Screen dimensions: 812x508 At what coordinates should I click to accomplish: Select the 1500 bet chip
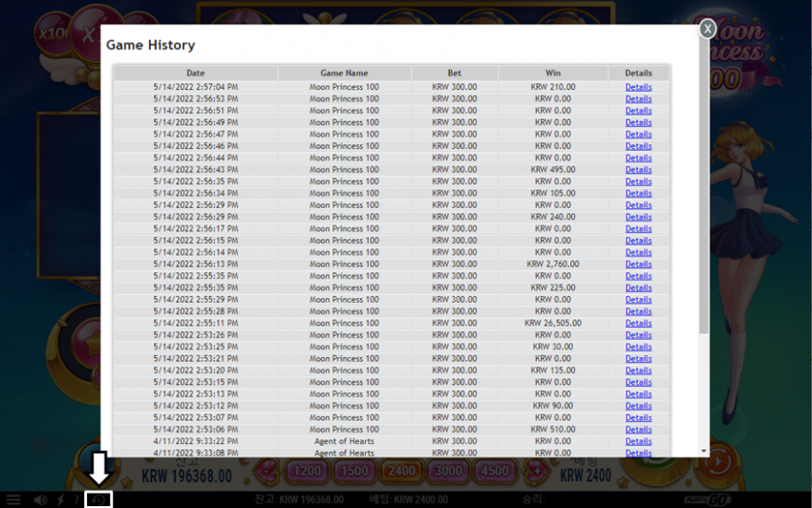click(354, 471)
